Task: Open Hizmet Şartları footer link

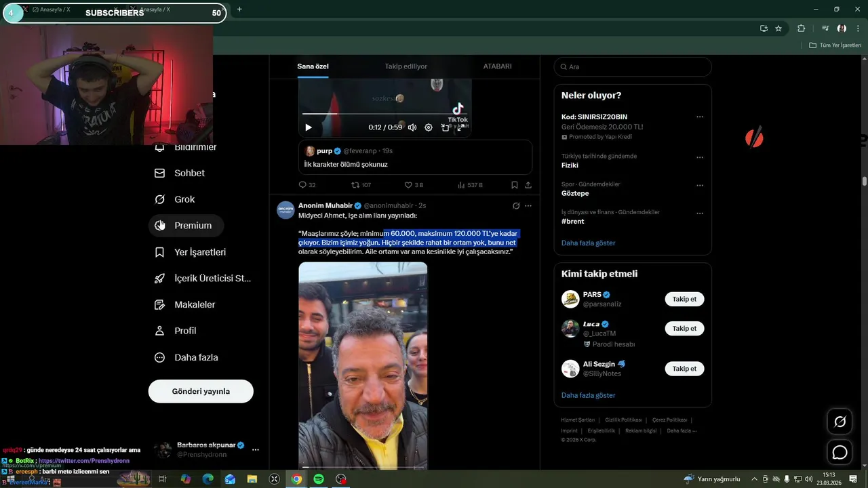Action: [578, 420]
